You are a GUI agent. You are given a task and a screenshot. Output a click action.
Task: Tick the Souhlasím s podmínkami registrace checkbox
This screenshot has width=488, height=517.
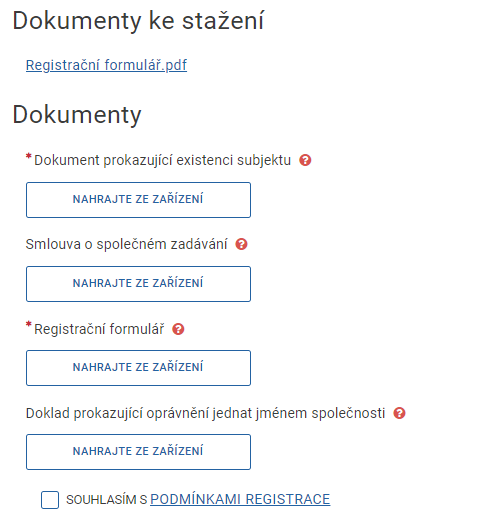(50, 500)
